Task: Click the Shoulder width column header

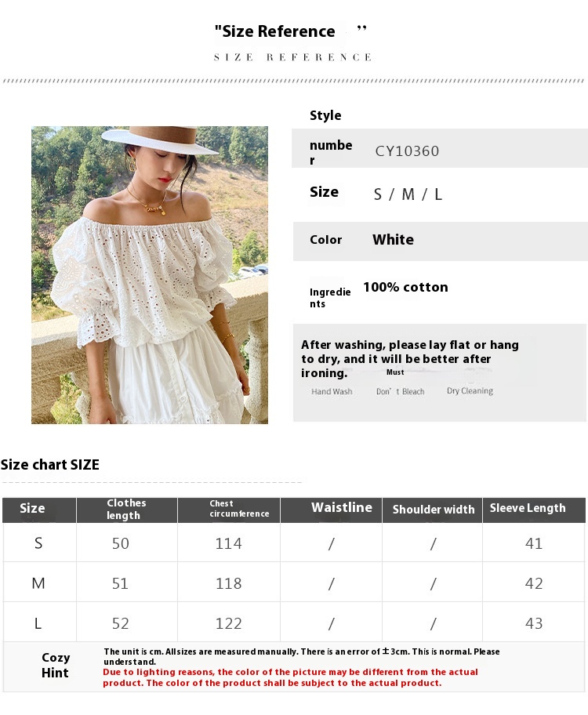Action: click(434, 510)
